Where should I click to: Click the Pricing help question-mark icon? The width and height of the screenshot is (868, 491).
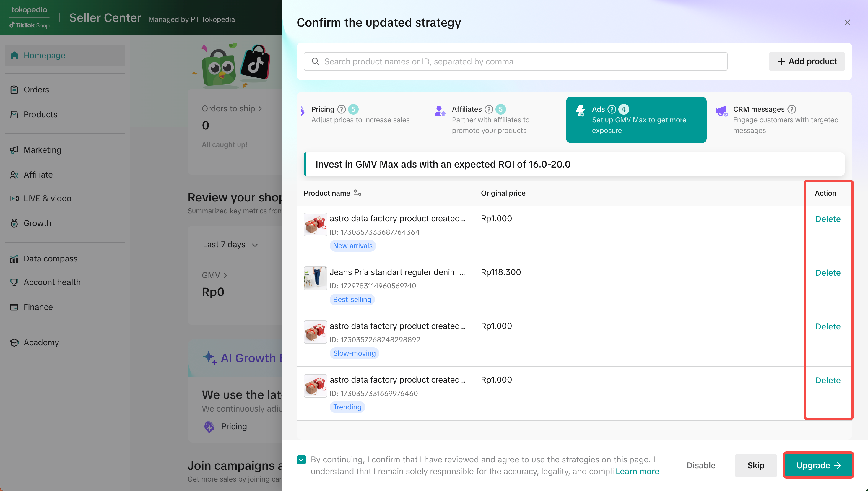click(341, 109)
